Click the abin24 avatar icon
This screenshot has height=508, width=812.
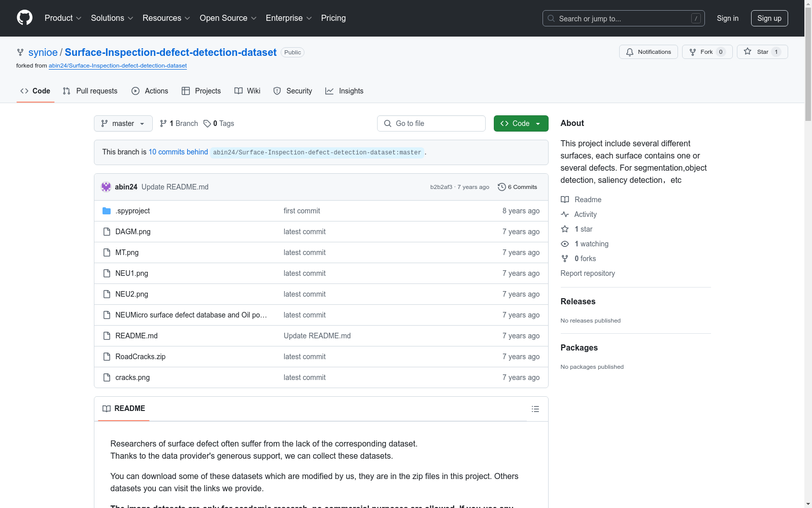[106, 187]
